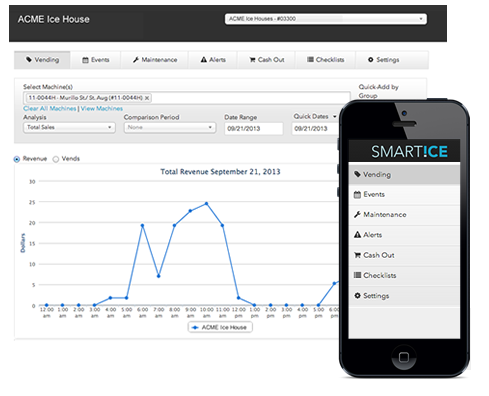Screen dimensions: 489x396
Task: Tap Settings in the phone menu
Action: [404, 296]
